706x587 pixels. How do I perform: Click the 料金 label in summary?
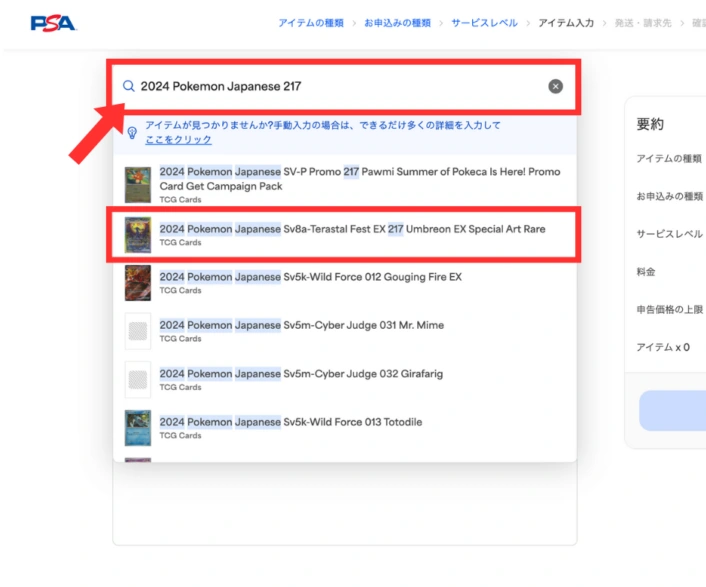coord(646,271)
